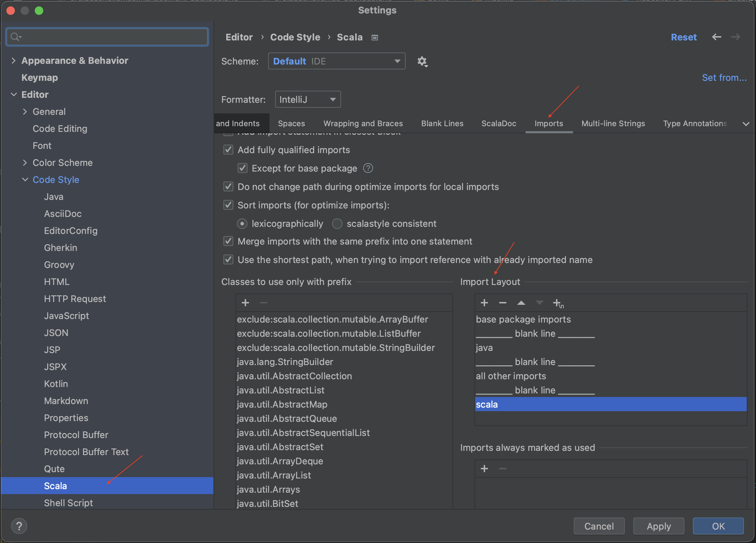Toggle Merge imports with same prefix
The width and height of the screenshot is (756, 543).
[x=228, y=241]
